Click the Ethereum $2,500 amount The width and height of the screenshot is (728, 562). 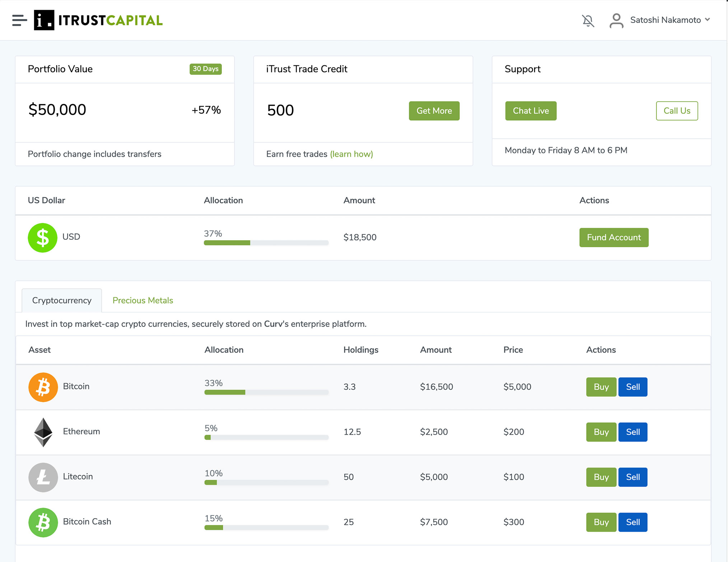[x=434, y=432]
